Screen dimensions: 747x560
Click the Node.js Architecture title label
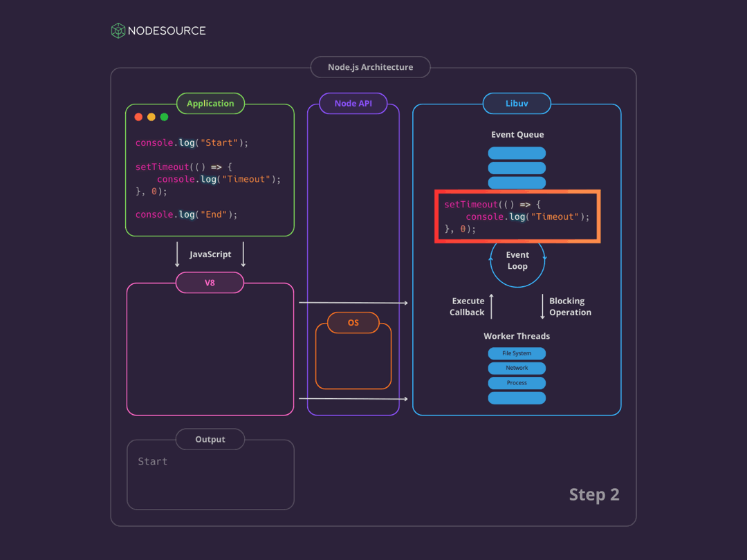(x=370, y=67)
